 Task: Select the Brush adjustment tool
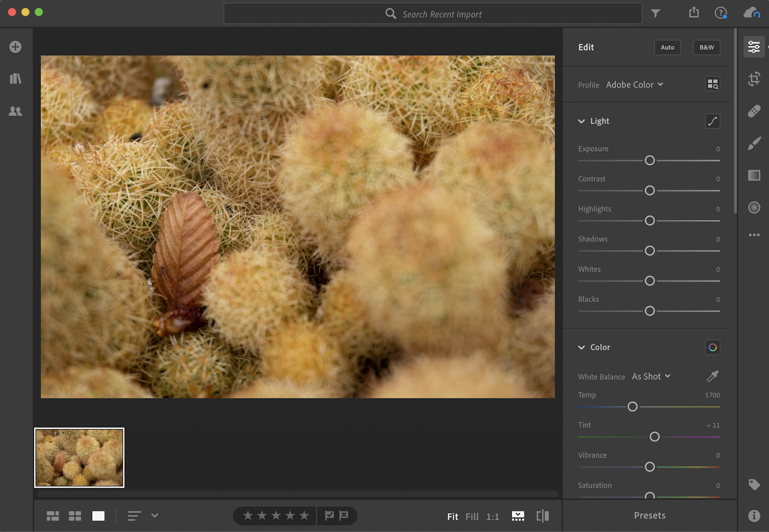754,143
